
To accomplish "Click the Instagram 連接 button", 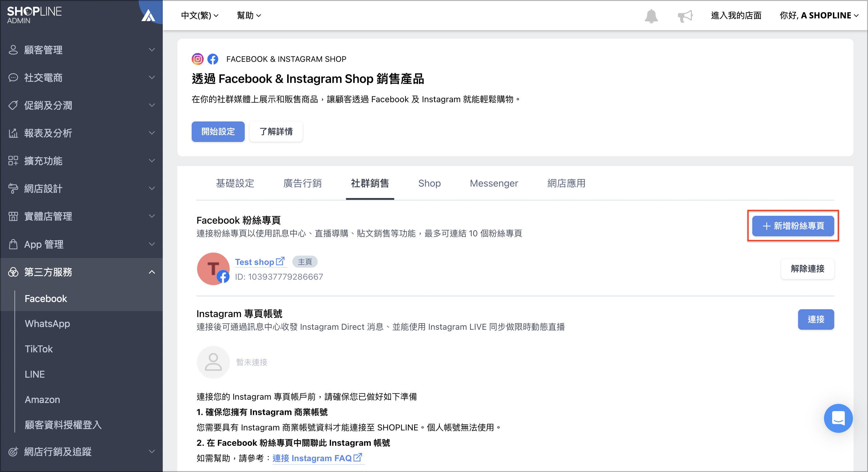I will click(x=816, y=319).
